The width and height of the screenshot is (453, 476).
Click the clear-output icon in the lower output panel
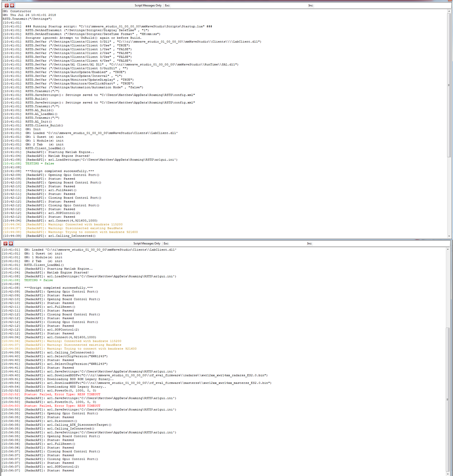pos(5,244)
